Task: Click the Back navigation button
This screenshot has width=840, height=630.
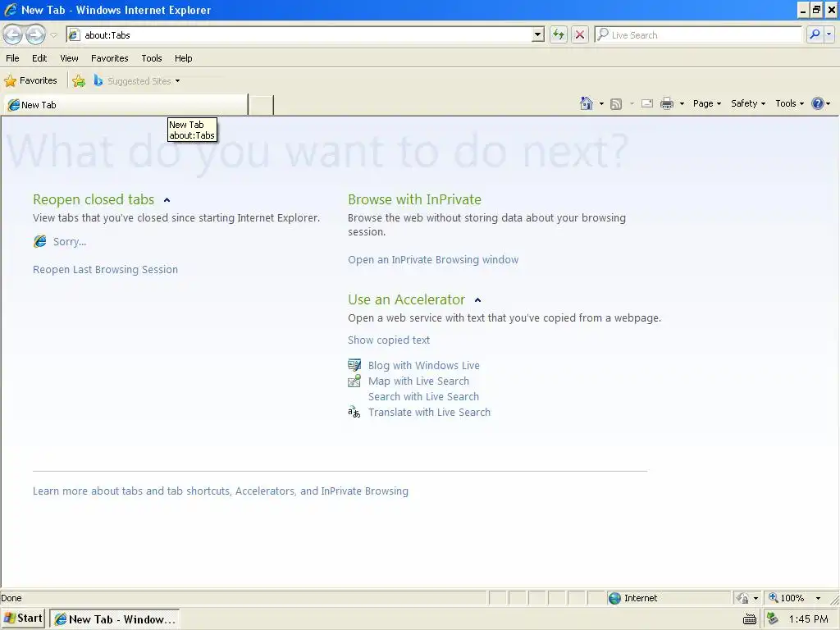Action: click(x=13, y=34)
